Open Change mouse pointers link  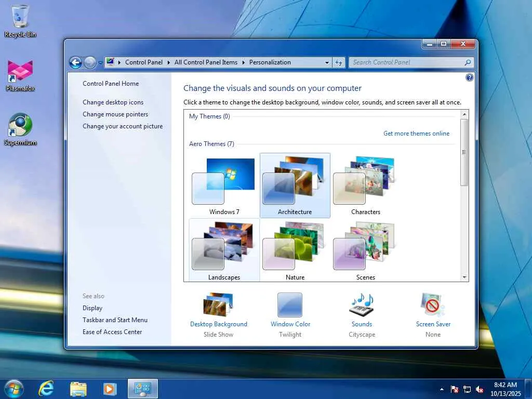(115, 114)
